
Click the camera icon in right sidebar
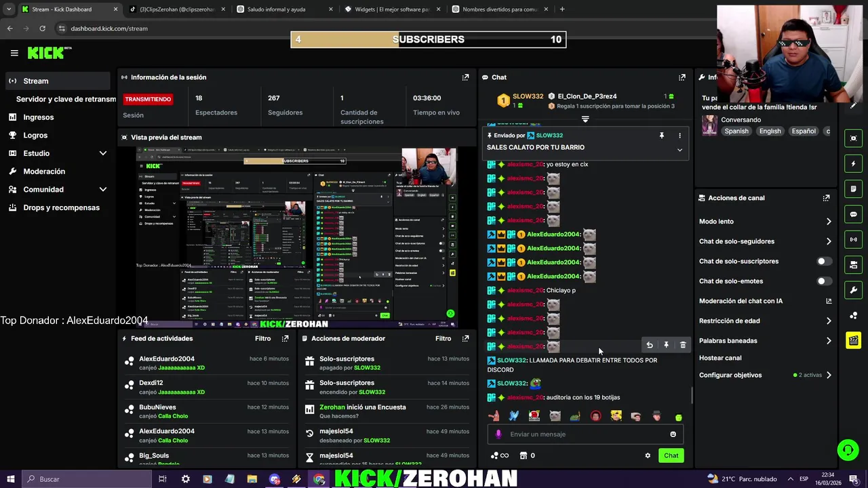click(x=853, y=264)
